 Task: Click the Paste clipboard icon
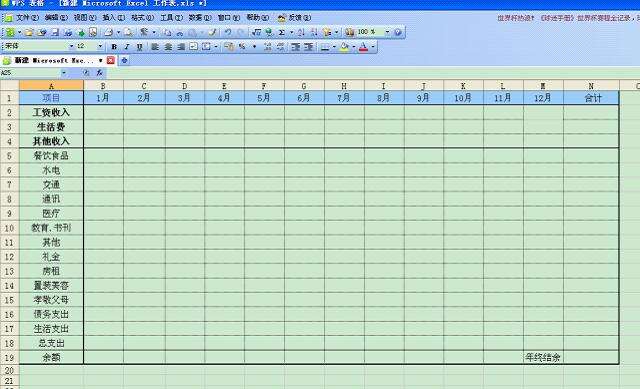pos(192,32)
